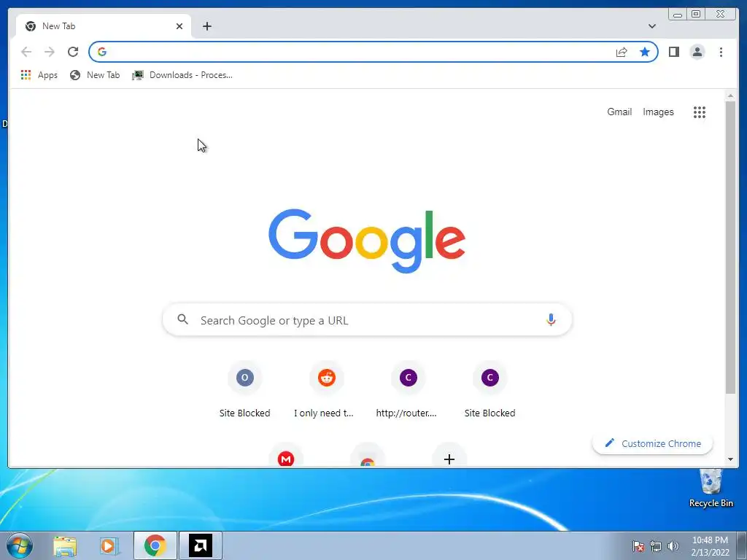Open the Chrome three-dot menu
This screenshot has width=747, height=560.
tap(721, 52)
